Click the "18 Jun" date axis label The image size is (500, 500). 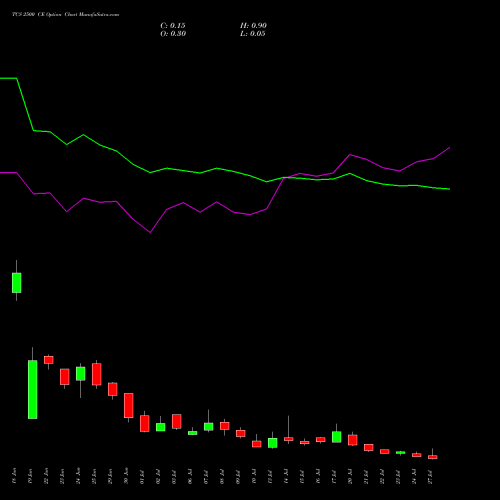(x=14, y=476)
